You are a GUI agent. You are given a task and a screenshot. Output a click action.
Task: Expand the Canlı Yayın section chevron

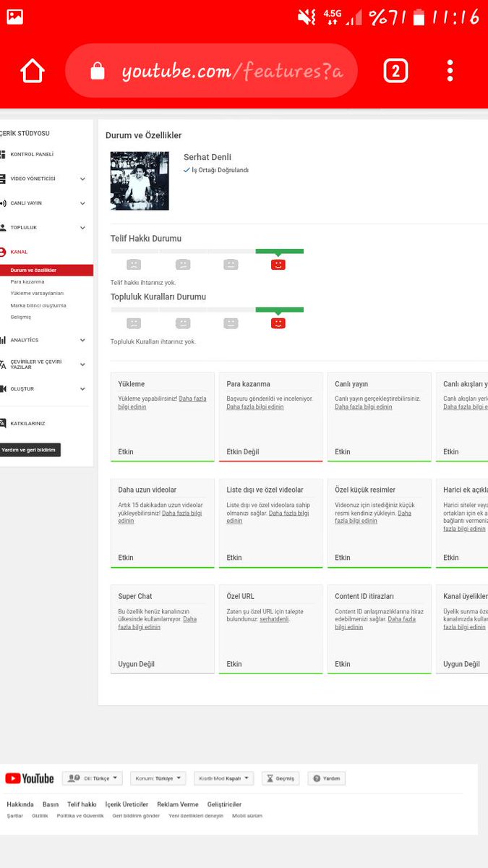(82, 203)
